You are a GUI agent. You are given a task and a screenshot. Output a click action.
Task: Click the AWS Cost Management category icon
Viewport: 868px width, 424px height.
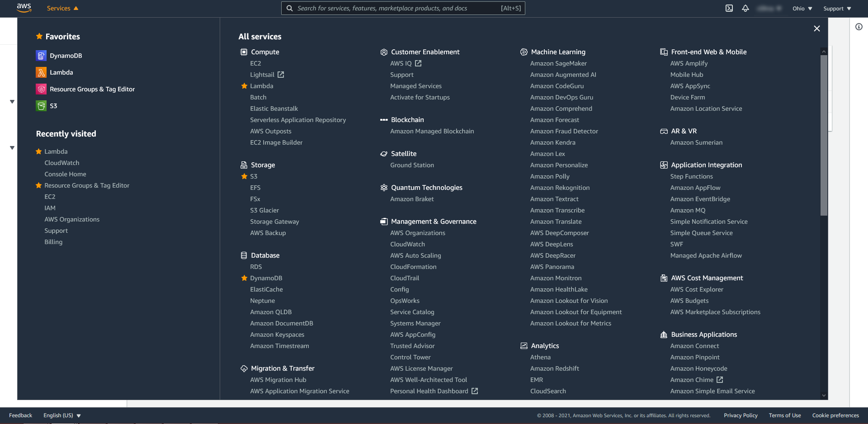[x=664, y=278]
